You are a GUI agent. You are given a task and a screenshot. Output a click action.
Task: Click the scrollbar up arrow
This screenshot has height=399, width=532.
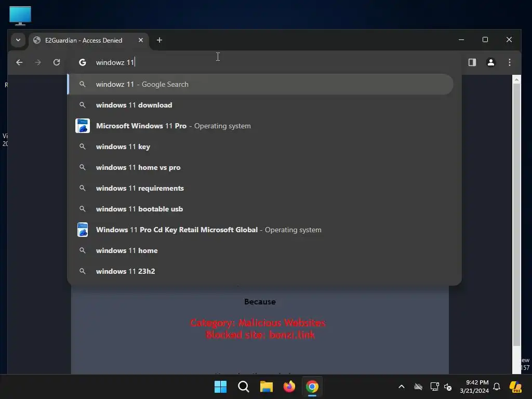[x=516, y=79]
